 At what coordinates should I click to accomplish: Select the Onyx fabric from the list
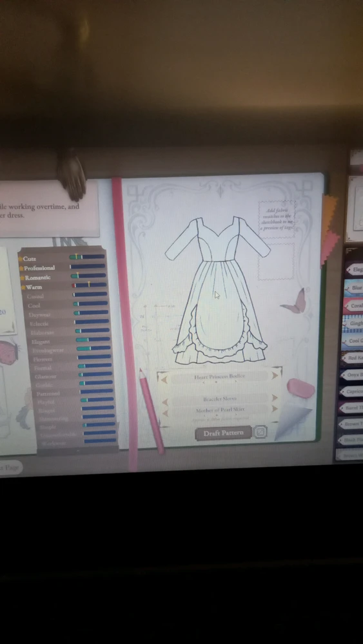(x=351, y=375)
